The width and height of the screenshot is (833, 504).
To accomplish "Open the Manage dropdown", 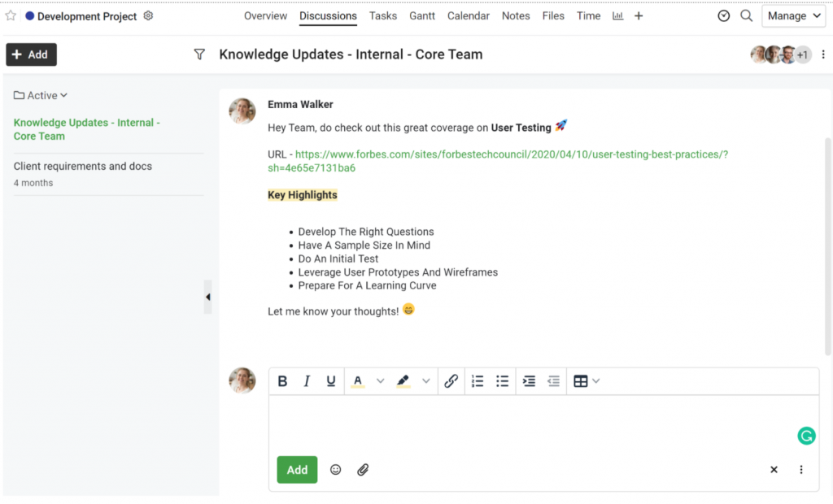I will tap(794, 16).
